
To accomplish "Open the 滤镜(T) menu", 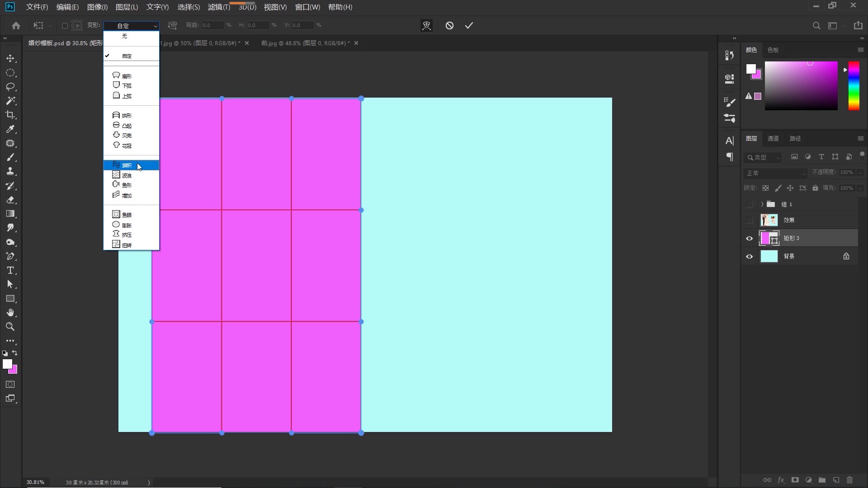I will [219, 7].
